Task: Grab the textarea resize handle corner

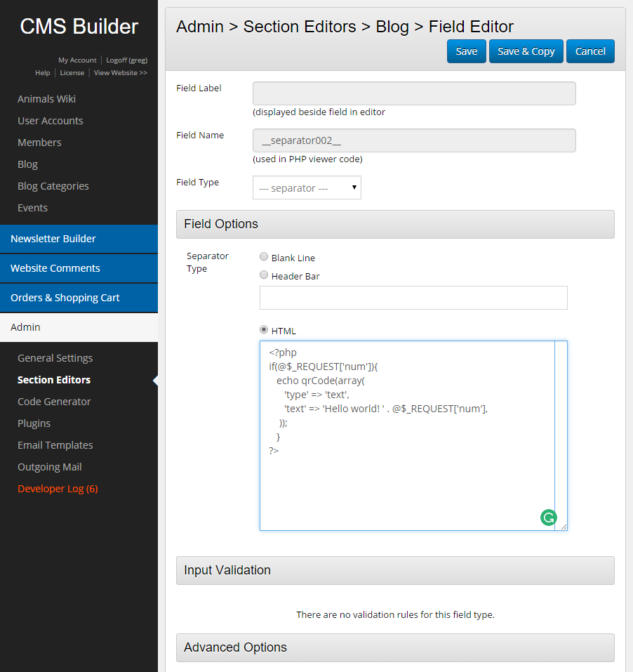Action: point(564,527)
